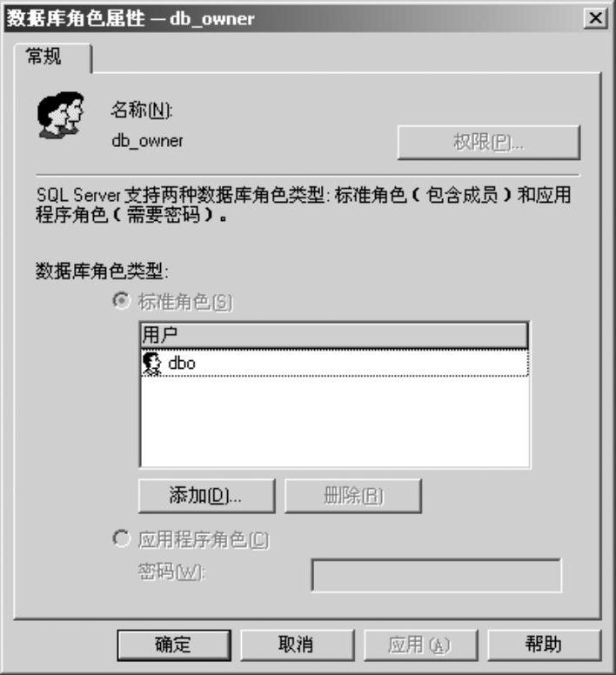
Task: Click the 名称(N) label
Action: point(142,110)
